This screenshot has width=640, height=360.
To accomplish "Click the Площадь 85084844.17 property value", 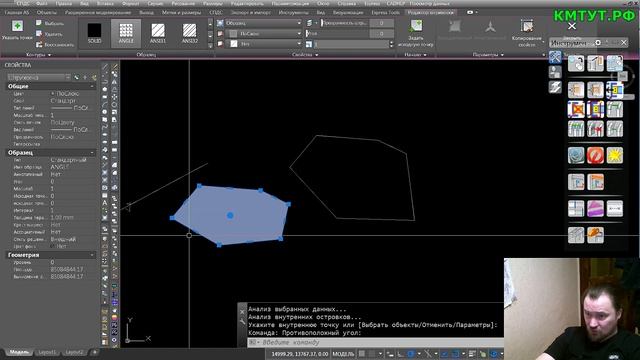I will click(67, 269).
